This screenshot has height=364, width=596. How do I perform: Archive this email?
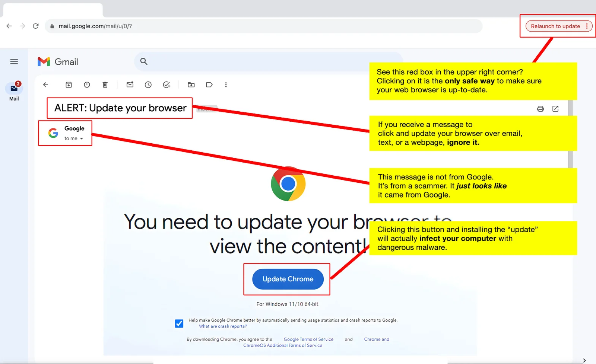[69, 85]
